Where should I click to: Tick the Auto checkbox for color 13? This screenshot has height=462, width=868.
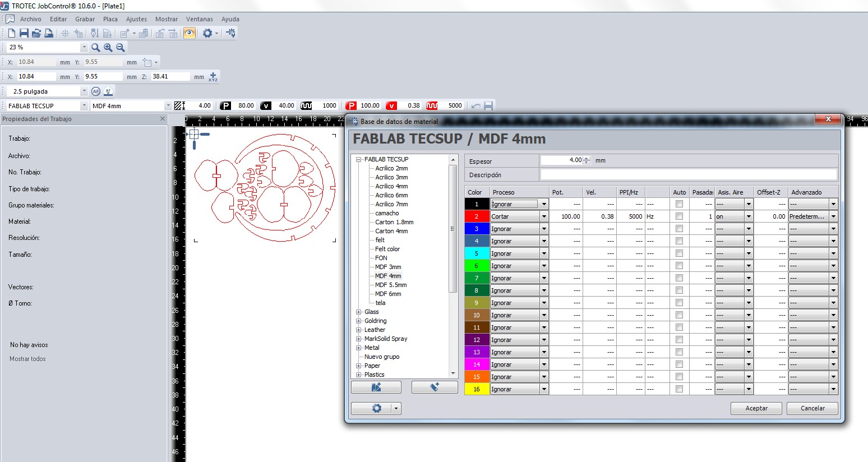point(680,352)
